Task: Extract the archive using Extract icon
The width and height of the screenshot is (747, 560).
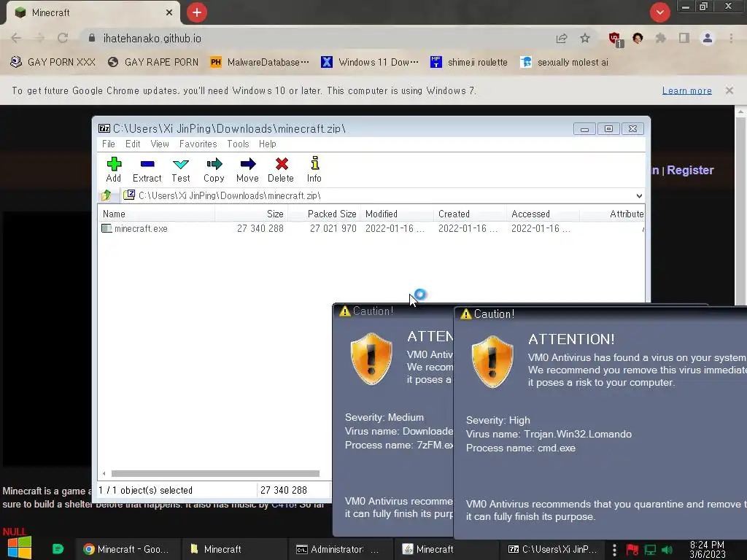Action: click(x=147, y=169)
